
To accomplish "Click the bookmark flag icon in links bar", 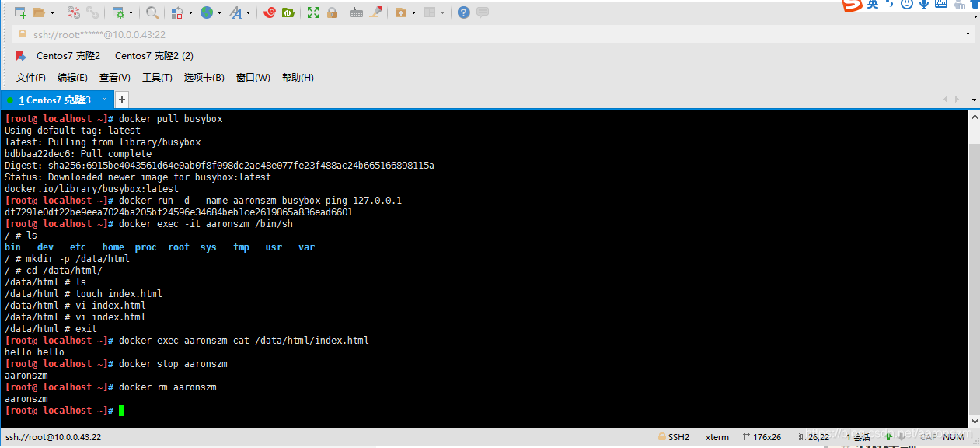I will click(x=21, y=56).
